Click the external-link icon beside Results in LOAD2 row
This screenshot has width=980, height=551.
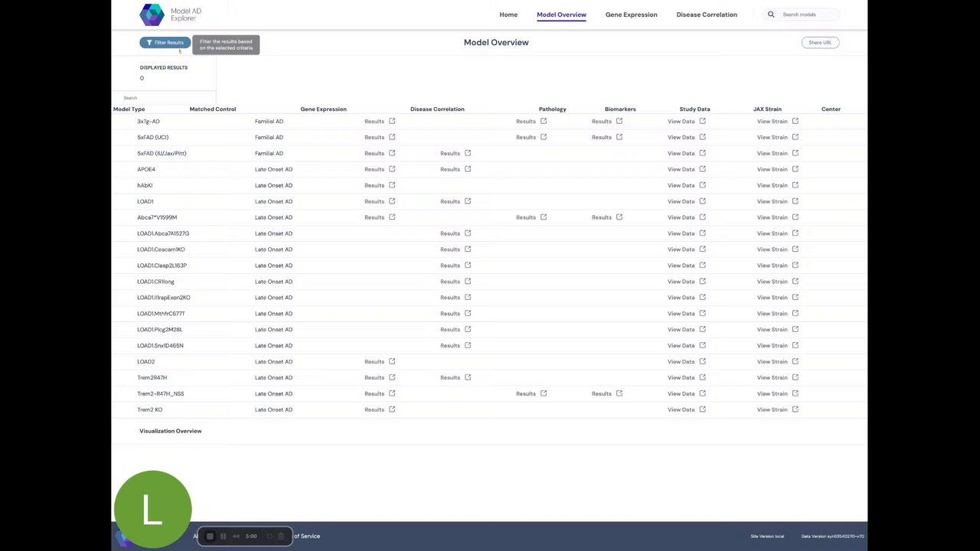tap(392, 362)
